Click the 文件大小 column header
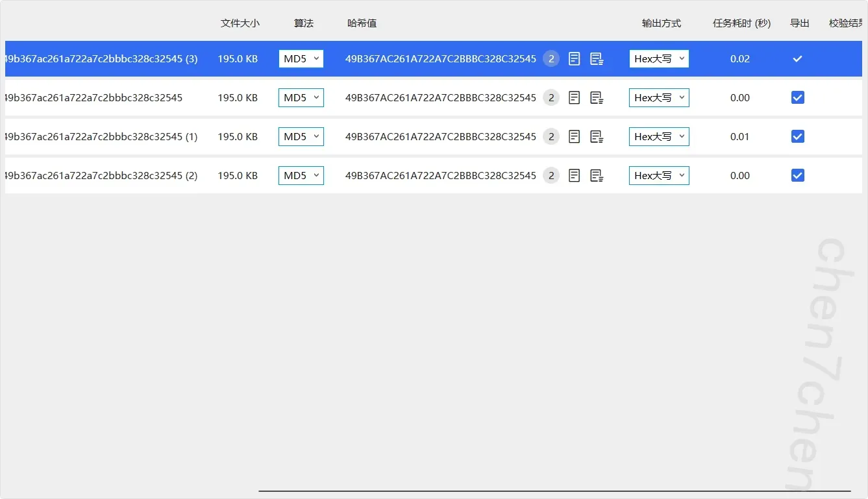Viewport: 868px width, 499px height. click(x=240, y=23)
